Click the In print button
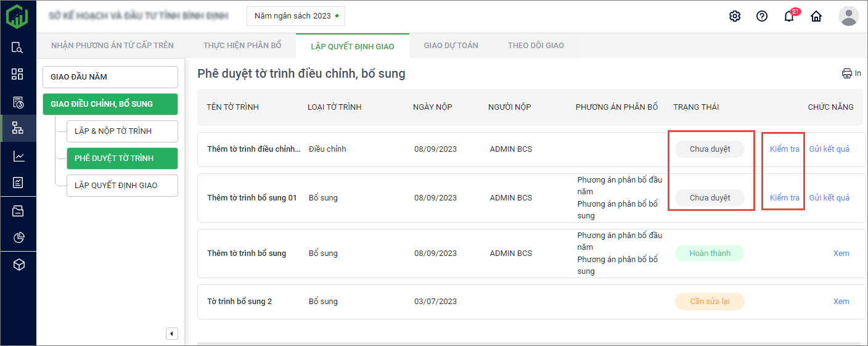This screenshot has height=346, width=868. tap(851, 73)
